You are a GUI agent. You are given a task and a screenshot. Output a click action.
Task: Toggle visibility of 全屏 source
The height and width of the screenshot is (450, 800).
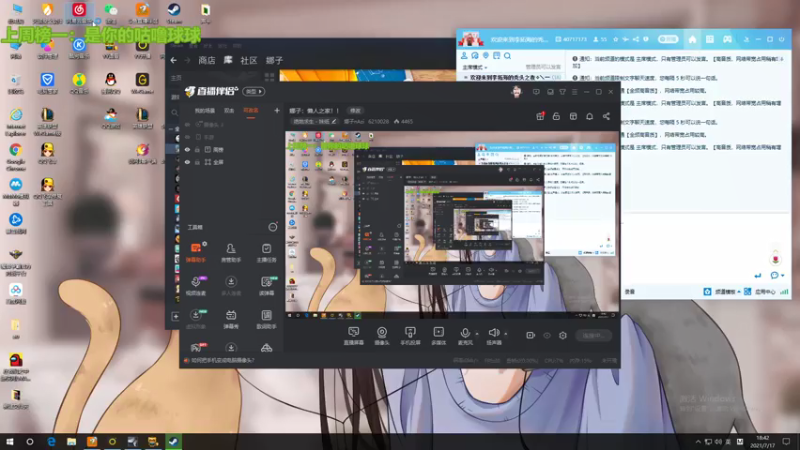[x=187, y=162]
